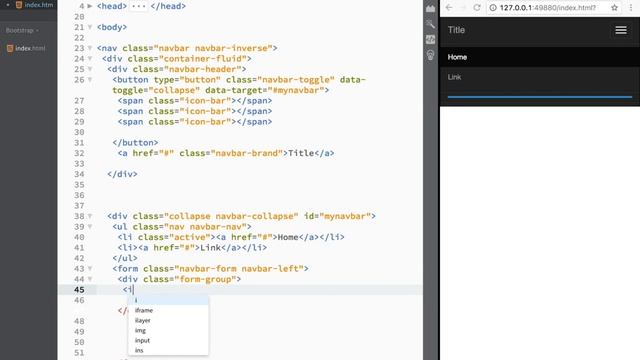Screen dimensions: 640x360
Task: Click closing </div> tag on line 34
Action: pyautogui.click(x=122, y=174)
